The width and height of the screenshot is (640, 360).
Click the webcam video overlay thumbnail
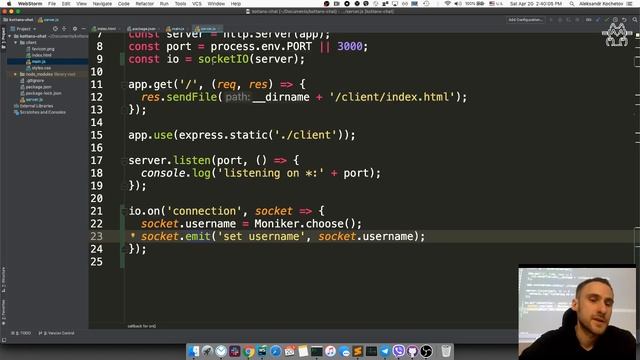(577, 313)
